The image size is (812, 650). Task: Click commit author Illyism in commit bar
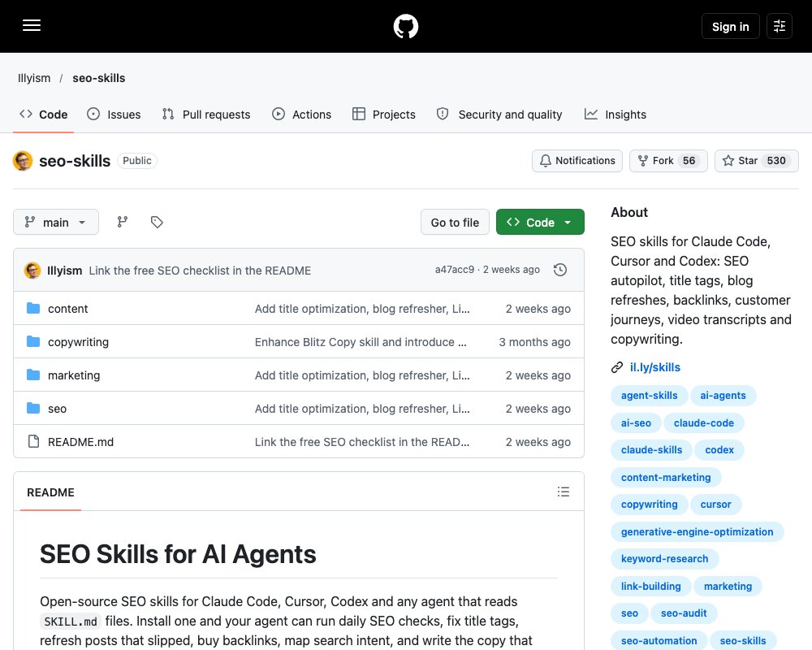pos(65,271)
